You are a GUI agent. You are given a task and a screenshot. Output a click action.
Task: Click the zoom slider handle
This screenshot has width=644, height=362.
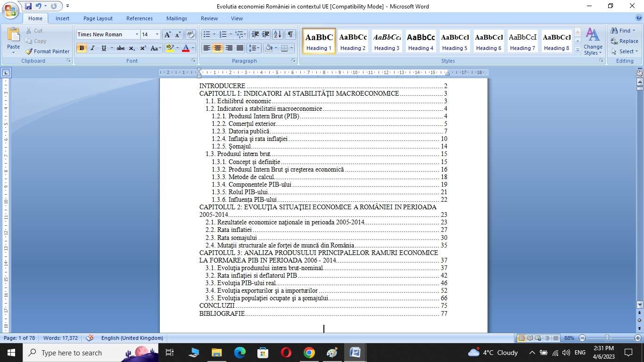pyautogui.click(x=607, y=338)
